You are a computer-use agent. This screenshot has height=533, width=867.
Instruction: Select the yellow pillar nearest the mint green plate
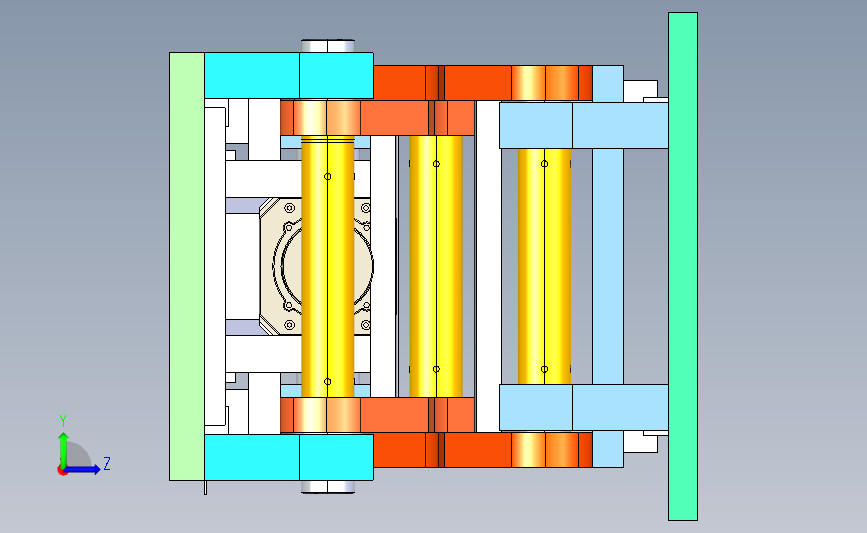[x=544, y=266]
